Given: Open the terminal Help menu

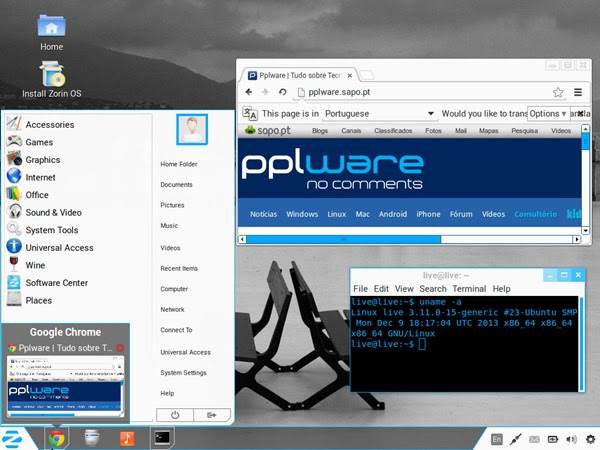Looking at the screenshot, I should pyautogui.click(x=501, y=289).
